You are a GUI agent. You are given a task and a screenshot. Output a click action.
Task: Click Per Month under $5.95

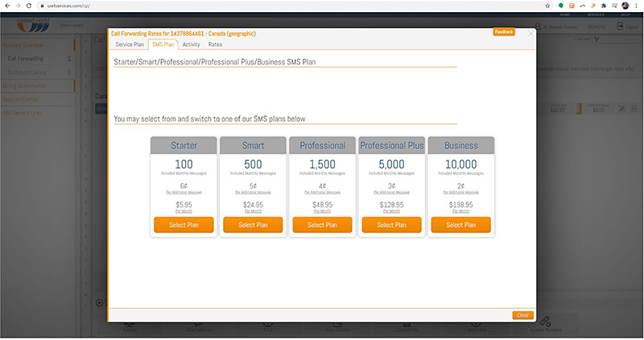click(x=184, y=211)
